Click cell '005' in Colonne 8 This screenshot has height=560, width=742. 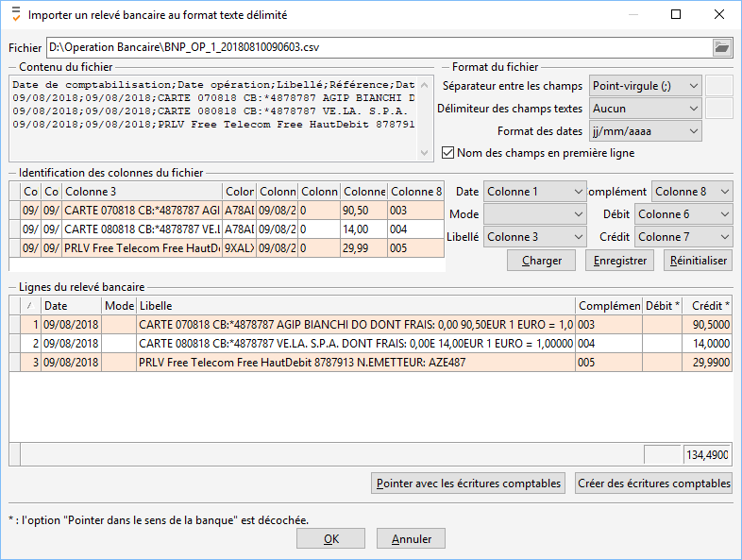(416, 248)
